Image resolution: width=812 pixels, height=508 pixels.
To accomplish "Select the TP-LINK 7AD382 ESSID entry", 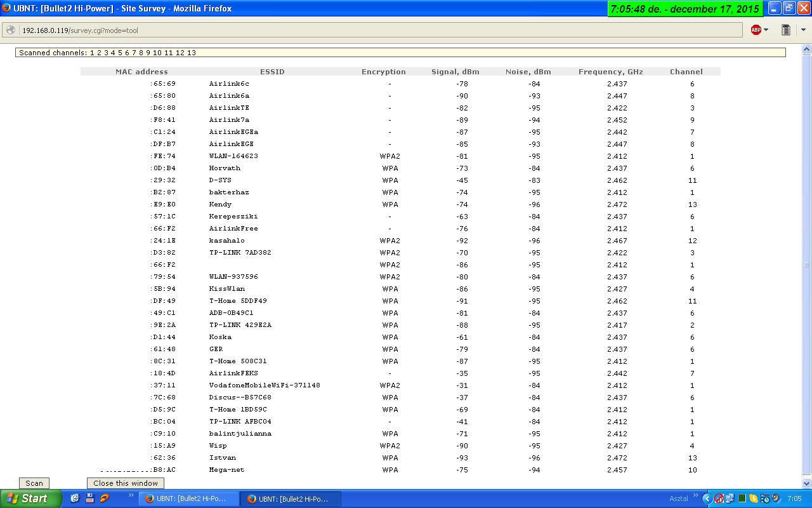I will pos(240,253).
